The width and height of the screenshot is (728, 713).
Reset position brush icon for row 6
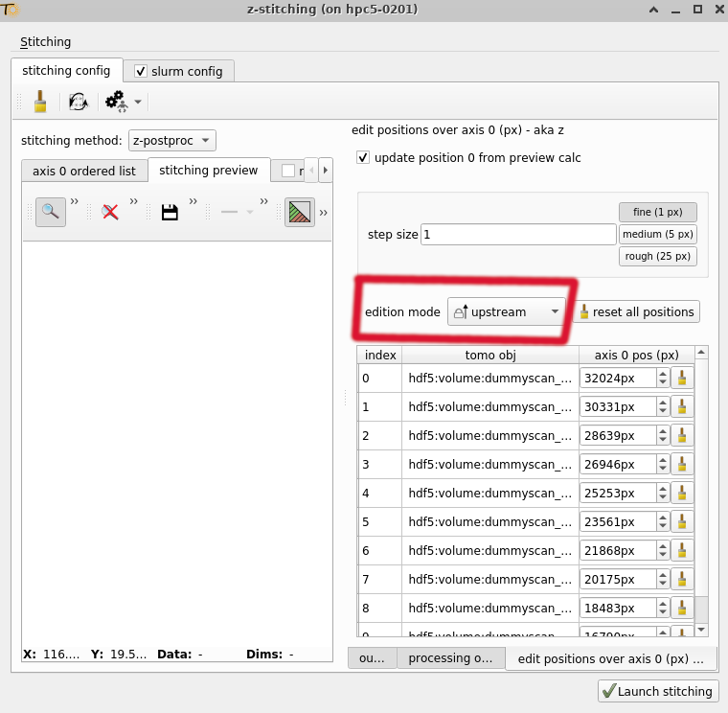click(682, 550)
